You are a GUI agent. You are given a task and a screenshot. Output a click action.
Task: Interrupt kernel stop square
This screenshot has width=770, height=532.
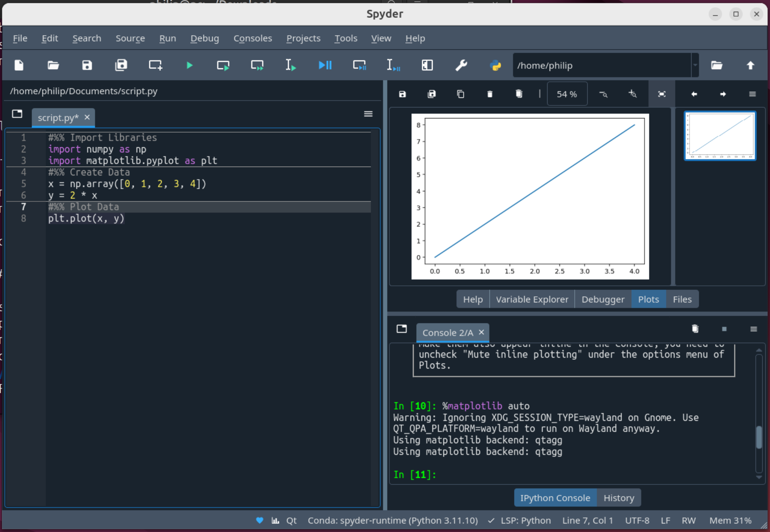(x=724, y=329)
